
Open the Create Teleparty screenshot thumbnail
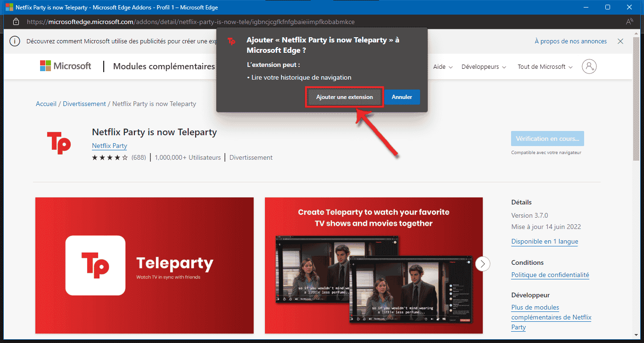click(x=374, y=265)
